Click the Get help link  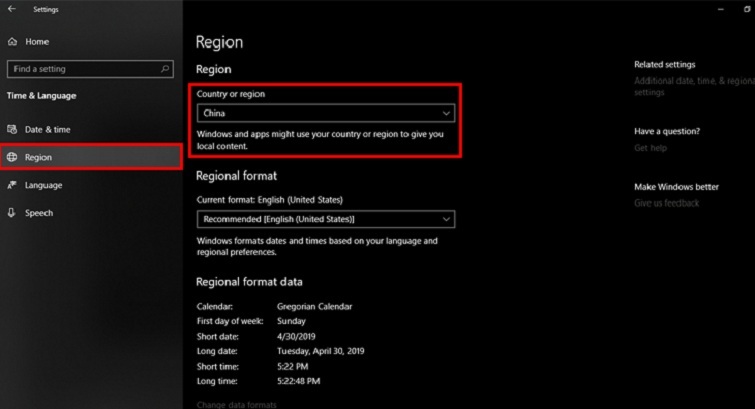click(x=649, y=148)
